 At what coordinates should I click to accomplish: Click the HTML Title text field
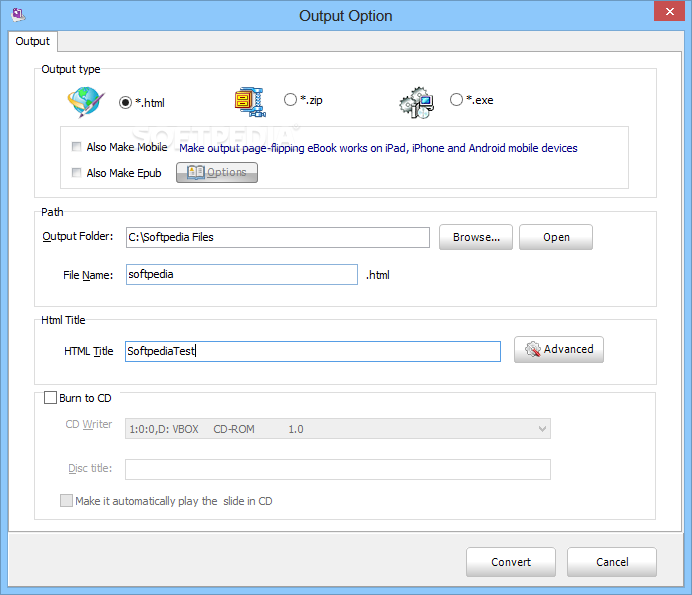(313, 351)
